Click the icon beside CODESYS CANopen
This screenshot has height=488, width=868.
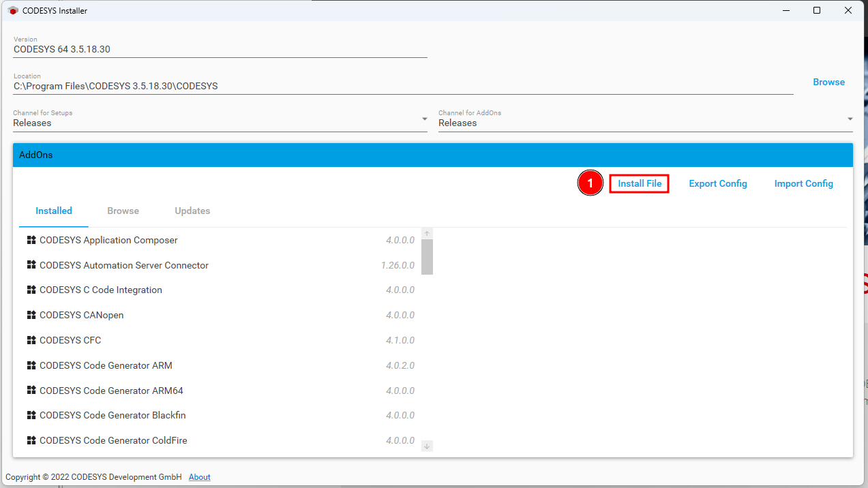pos(31,315)
